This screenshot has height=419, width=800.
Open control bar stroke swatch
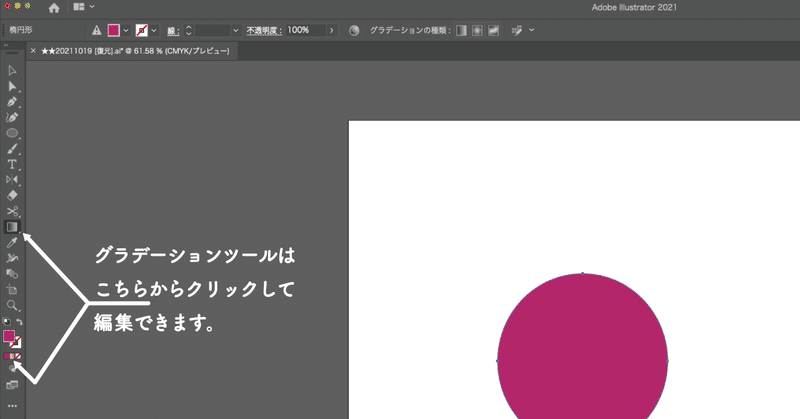[x=142, y=31]
